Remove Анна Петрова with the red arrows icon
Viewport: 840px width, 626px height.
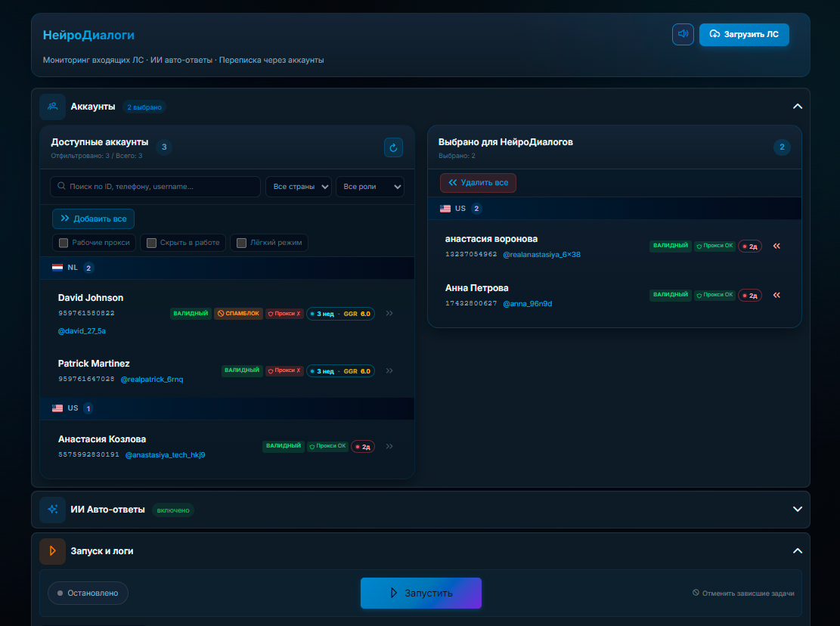[776, 295]
